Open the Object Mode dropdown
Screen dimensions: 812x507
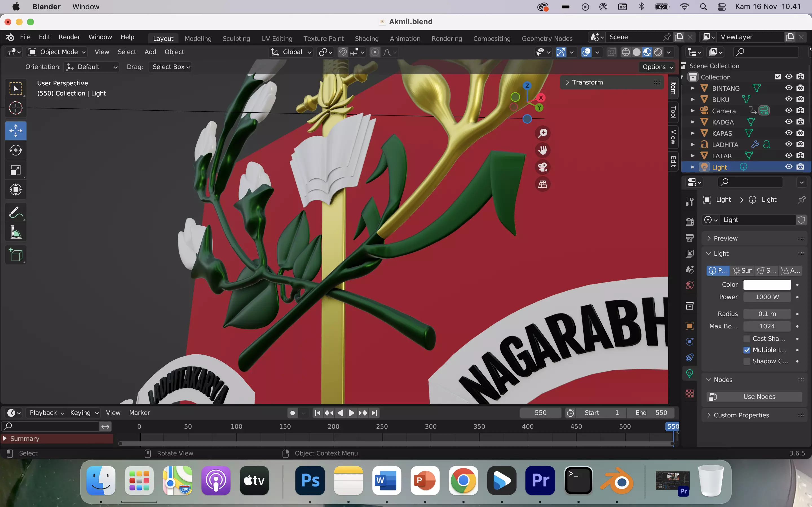click(x=57, y=52)
